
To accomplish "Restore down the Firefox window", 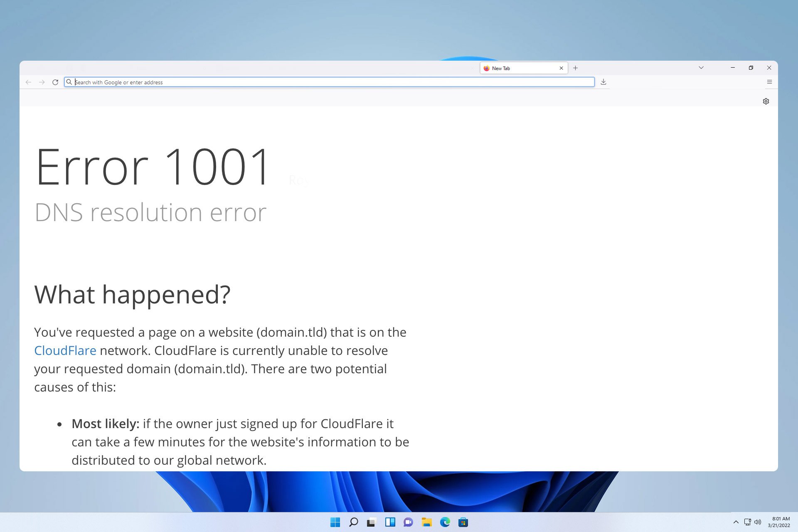I will tap(751, 68).
